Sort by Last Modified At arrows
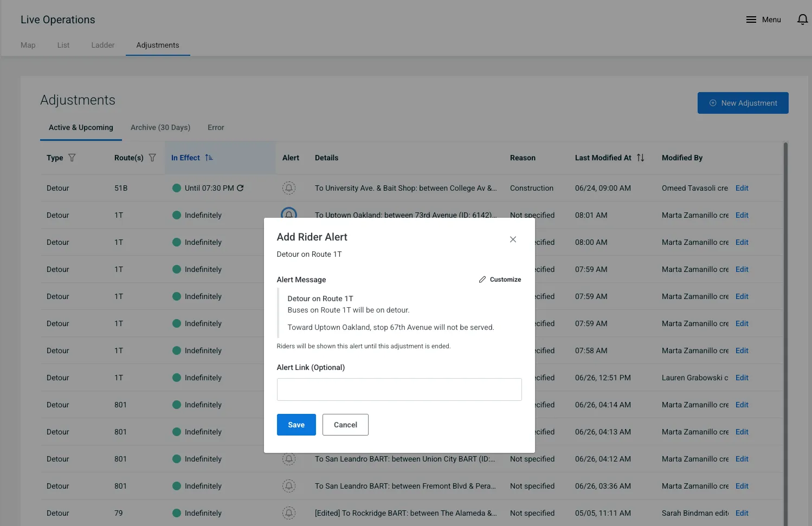 (640, 158)
